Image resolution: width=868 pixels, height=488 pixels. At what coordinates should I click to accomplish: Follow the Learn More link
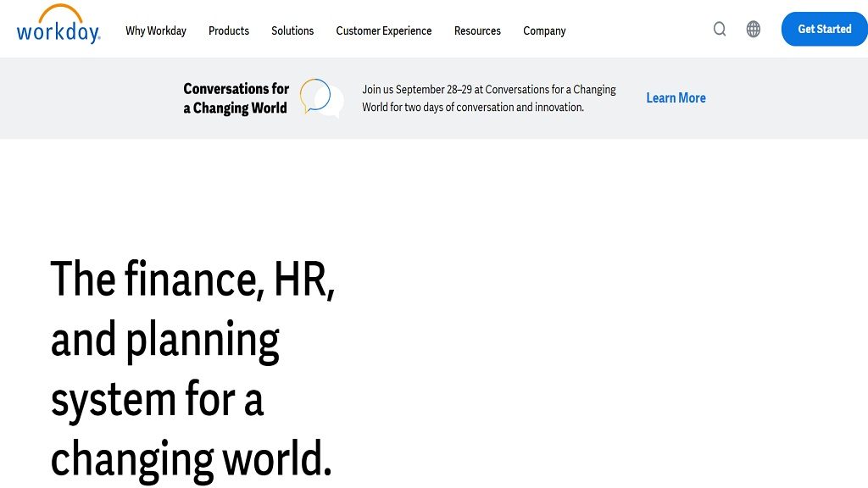(676, 98)
